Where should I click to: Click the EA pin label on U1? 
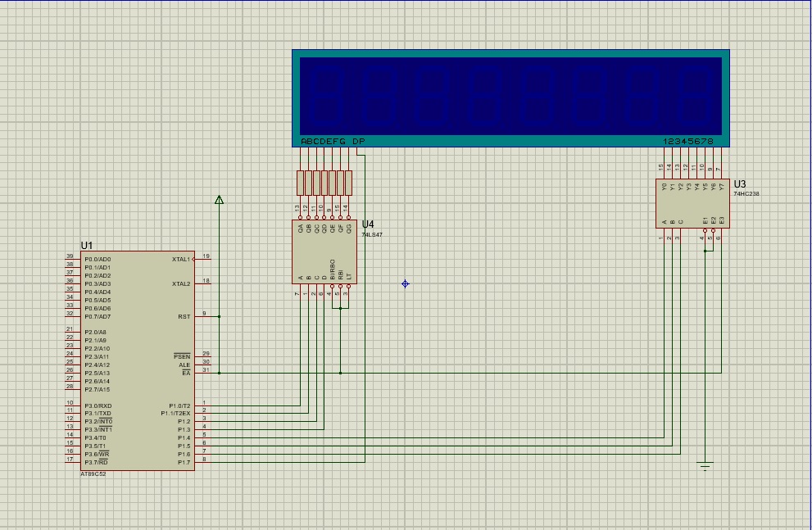pos(187,373)
